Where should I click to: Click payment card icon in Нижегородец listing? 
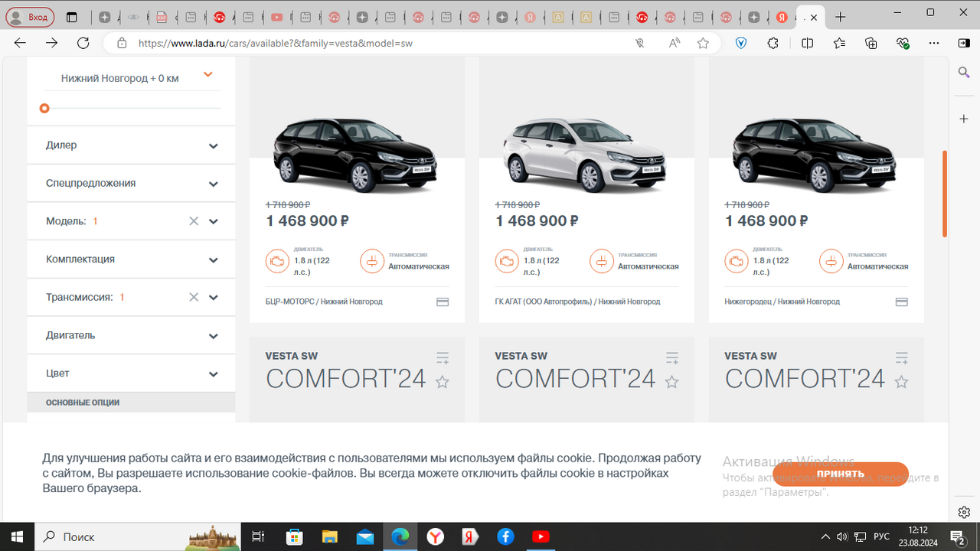pyautogui.click(x=902, y=302)
